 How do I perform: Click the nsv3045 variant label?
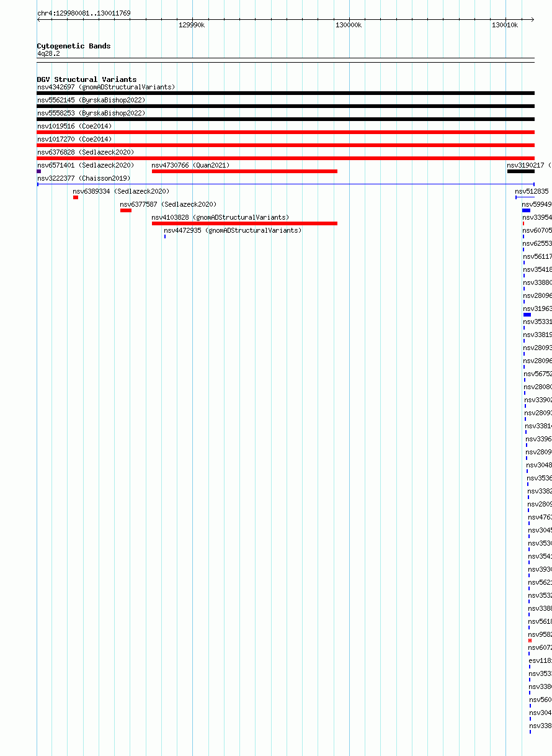[x=540, y=530]
